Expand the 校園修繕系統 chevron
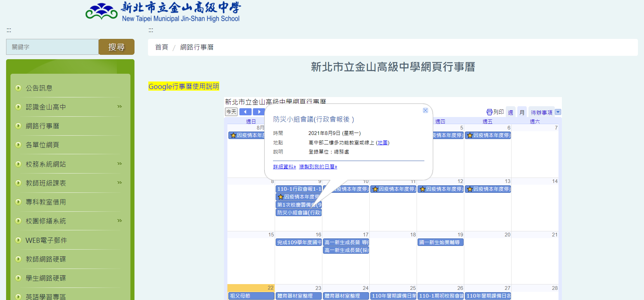This screenshot has width=644, height=300. (119, 221)
